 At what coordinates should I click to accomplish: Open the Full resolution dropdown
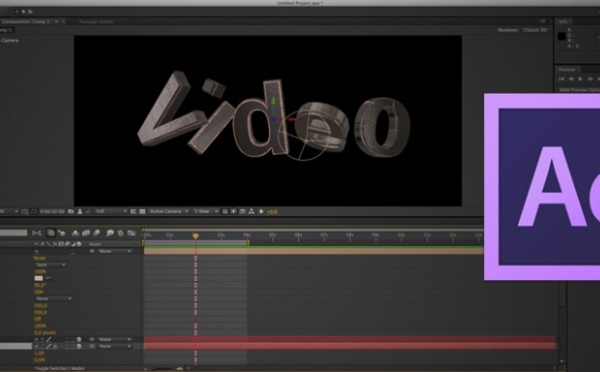[111, 211]
